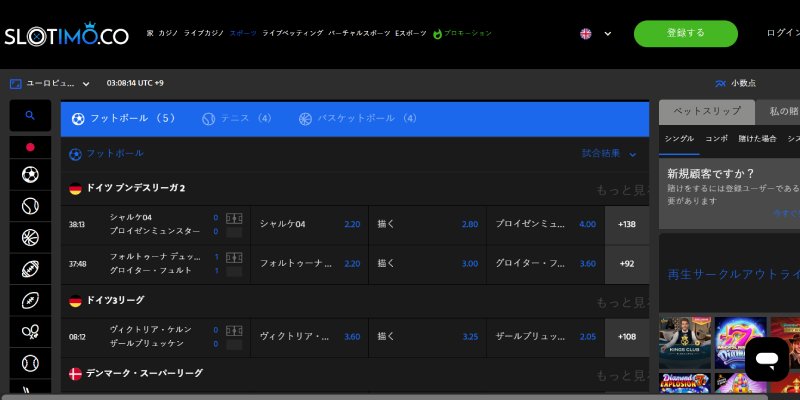Image resolution: width=800 pixels, height=400 pixels.
Task: Open the search icon in sidebar
Action: tap(30, 115)
